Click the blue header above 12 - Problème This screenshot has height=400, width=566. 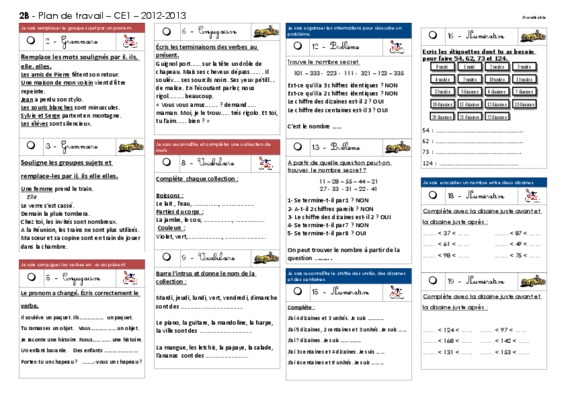click(x=349, y=31)
